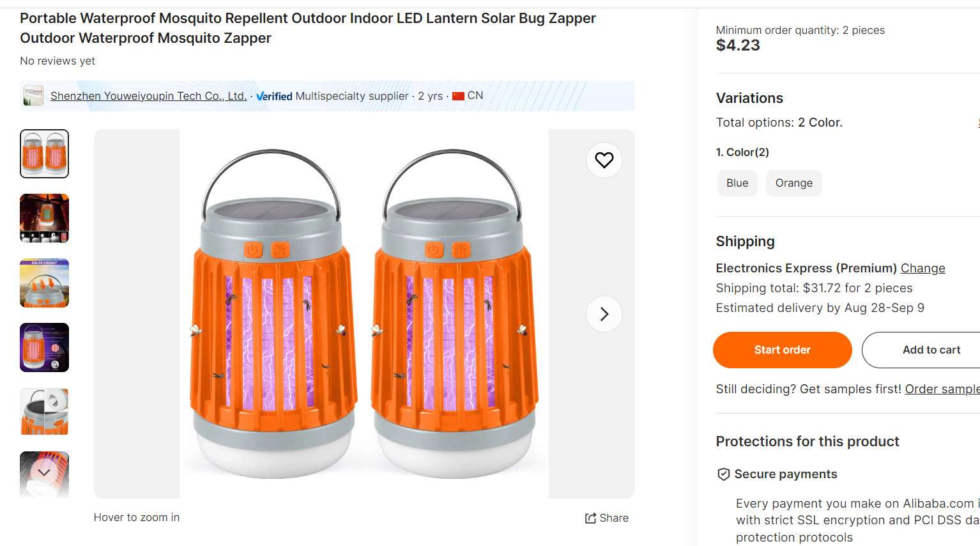Screen dimensions: 980x546
Task: Expand more thumbnails with the down chevron
Action: tap(43, 472)
